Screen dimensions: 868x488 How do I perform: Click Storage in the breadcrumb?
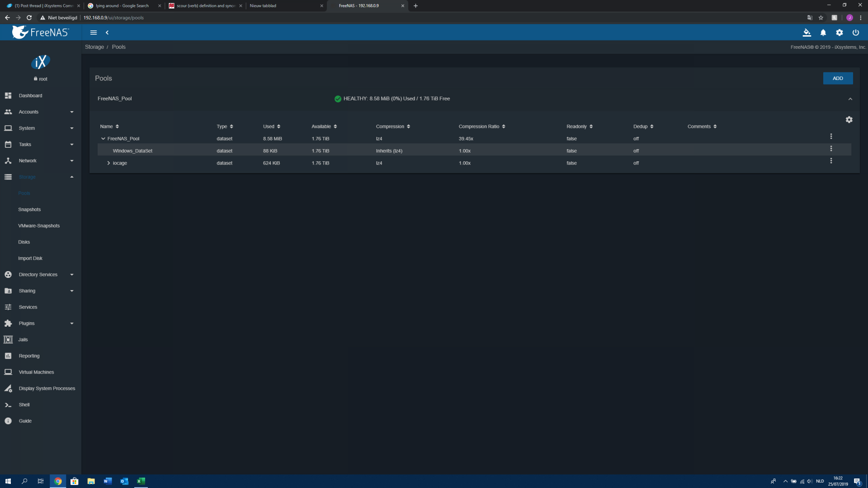[94, 47]
